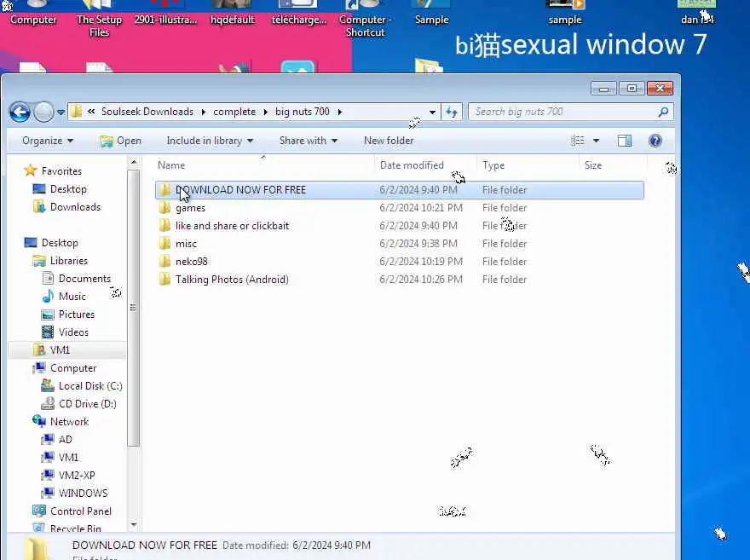The width and height of the screenshot is (750, 560).
Task: Click the navigation pane scroll down arrow
Action: coord(134,524)
